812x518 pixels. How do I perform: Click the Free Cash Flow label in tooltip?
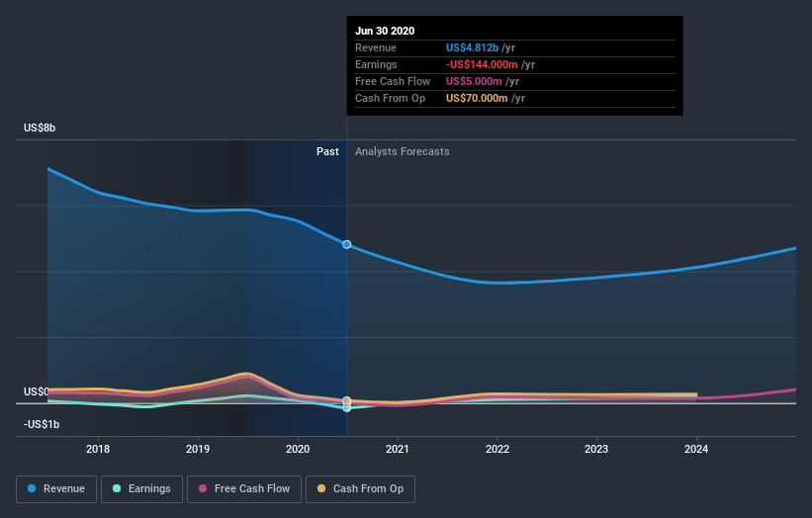point(393,81)
